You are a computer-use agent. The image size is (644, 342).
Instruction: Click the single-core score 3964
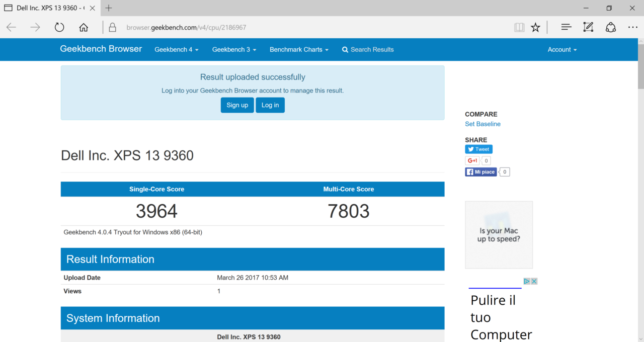[156, 211]
